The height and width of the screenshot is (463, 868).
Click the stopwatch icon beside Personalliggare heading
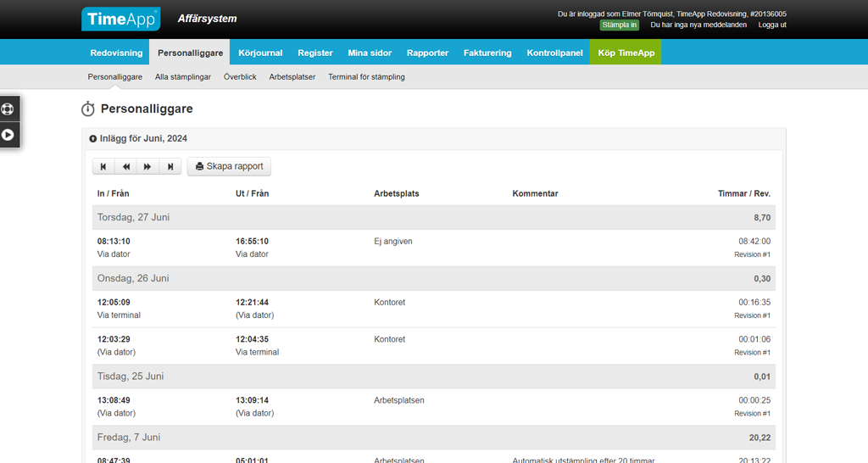(88, 109)
